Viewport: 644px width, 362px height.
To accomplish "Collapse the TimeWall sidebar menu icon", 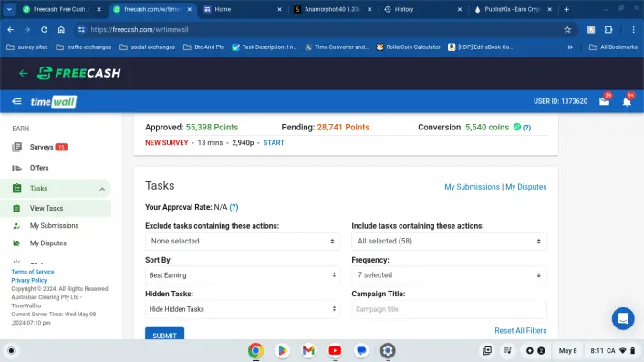I will click(x=16, y=101).
